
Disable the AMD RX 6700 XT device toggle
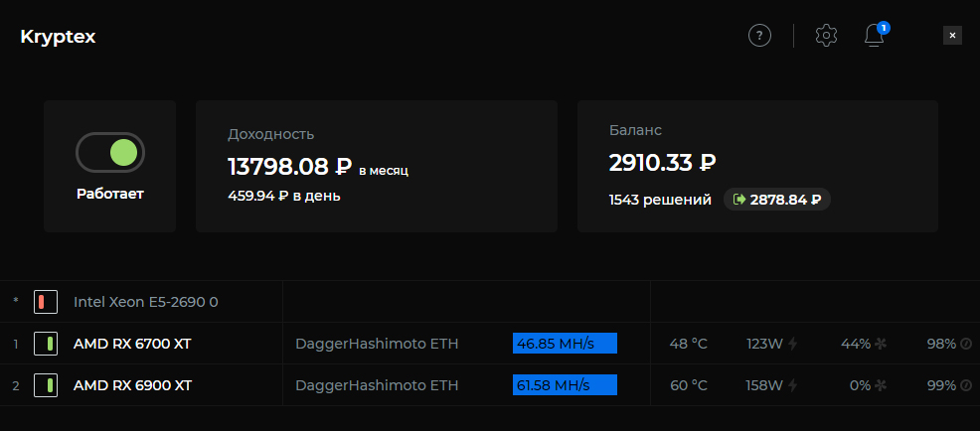point(46,344)
